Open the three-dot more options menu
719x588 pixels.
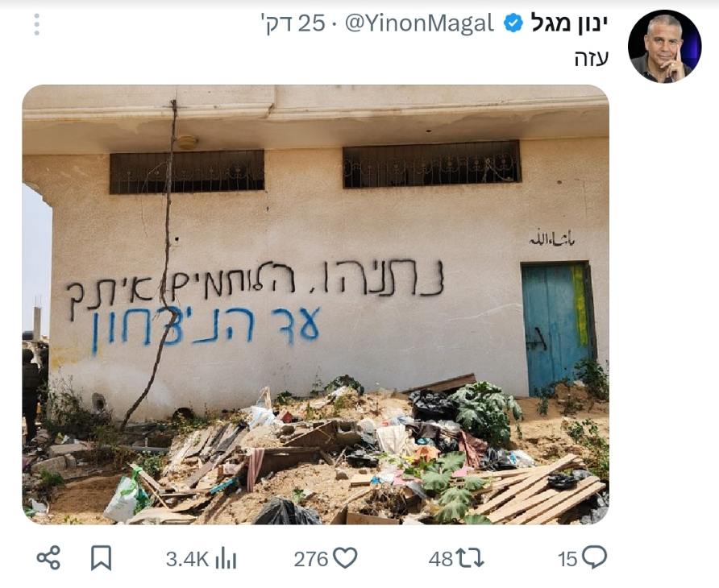37,24
